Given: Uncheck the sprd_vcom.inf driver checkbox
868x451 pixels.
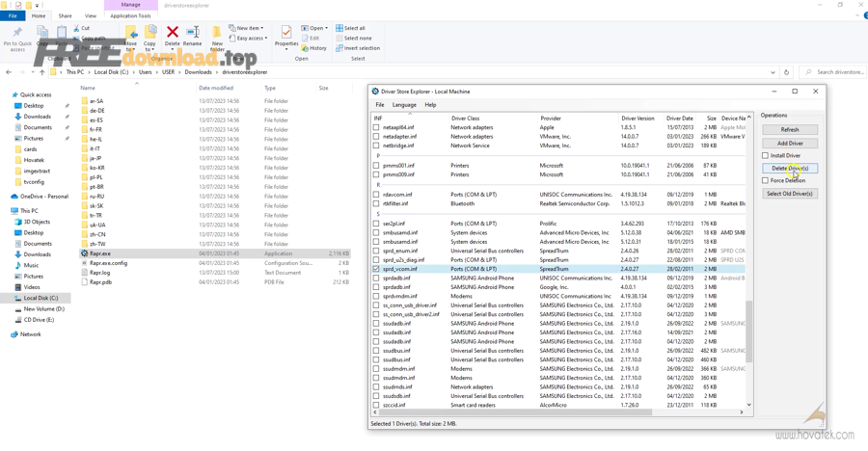Looking at the screenshot, I should [x=376, y=269].
